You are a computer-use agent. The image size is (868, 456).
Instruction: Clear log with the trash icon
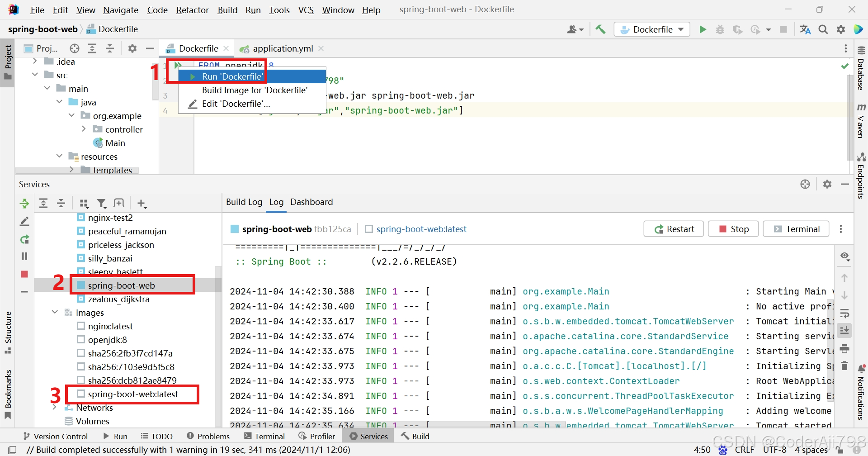click(844, 366)
